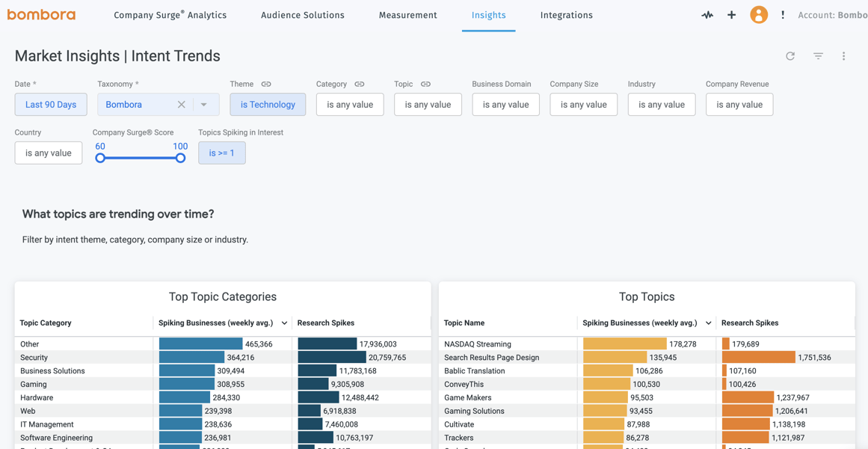
Task: Open the user profile avatar
Action: (x=759, y=14)
